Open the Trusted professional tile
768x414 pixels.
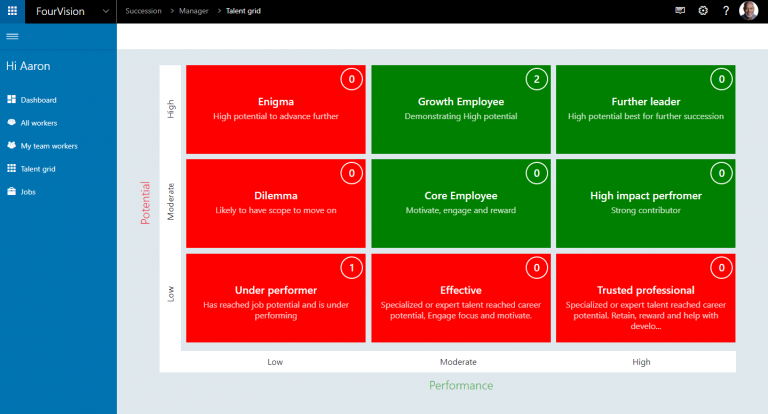tap(645, 297)
